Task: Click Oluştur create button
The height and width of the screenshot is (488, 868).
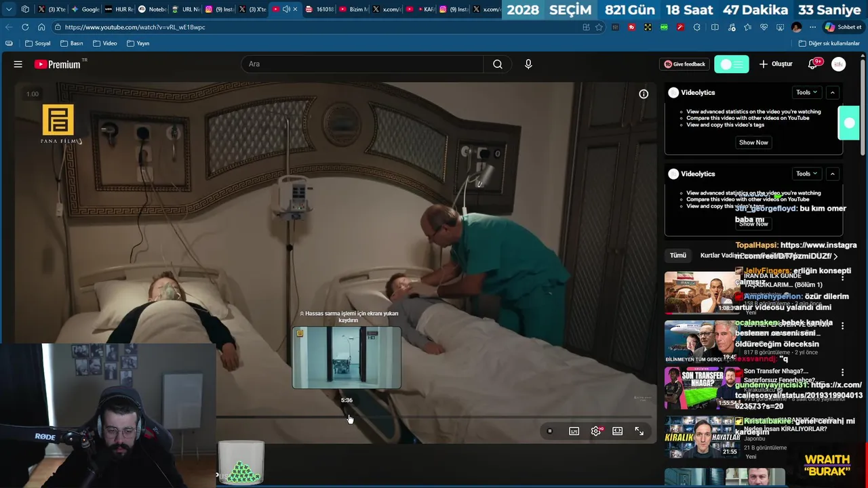Action: point(776,64)
